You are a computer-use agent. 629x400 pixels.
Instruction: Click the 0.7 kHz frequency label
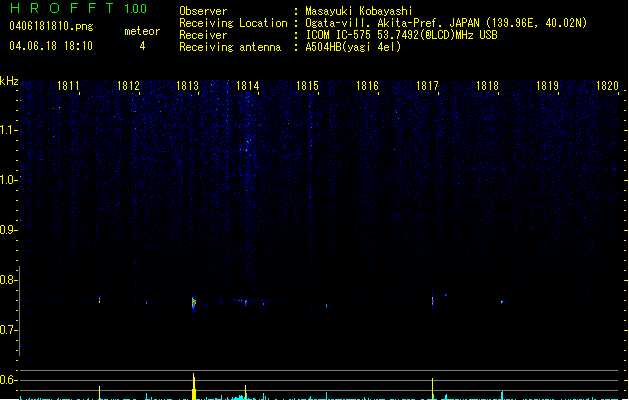click(x=8, y=330)
